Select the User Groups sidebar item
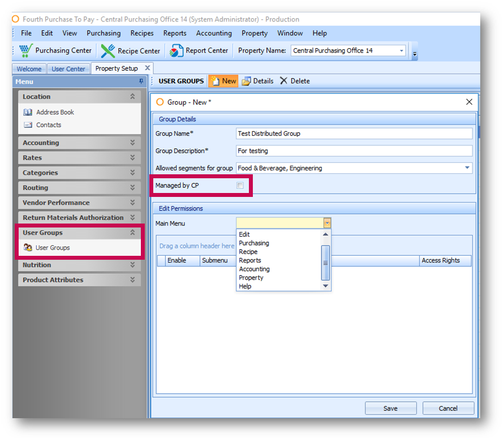This screenshot has height=438, width=504. tap(52, 248)
